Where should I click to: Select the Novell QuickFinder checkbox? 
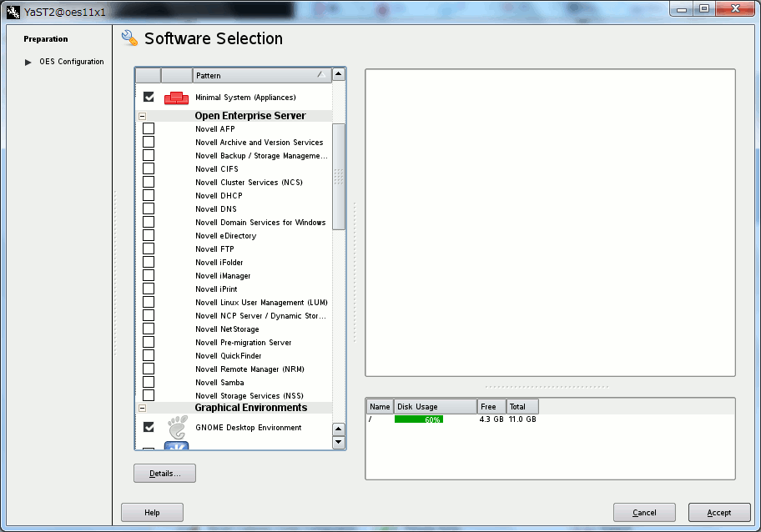pyautogui.click(x=149, y=355)
